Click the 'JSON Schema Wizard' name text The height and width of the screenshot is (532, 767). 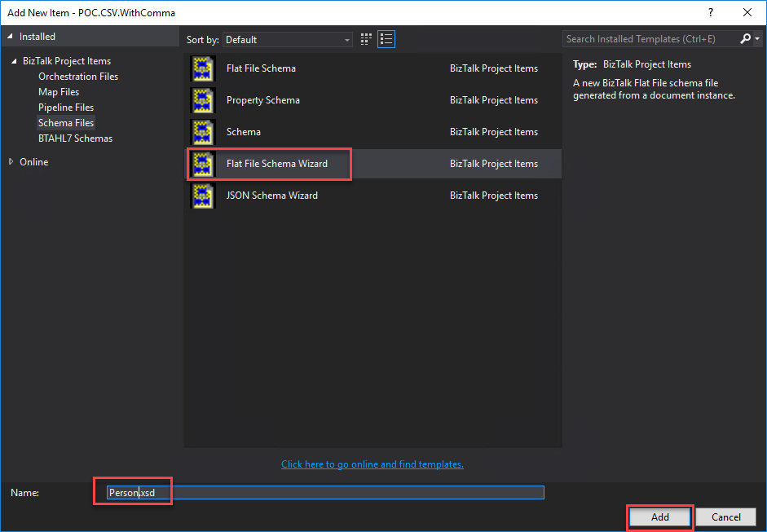(272, 196)
